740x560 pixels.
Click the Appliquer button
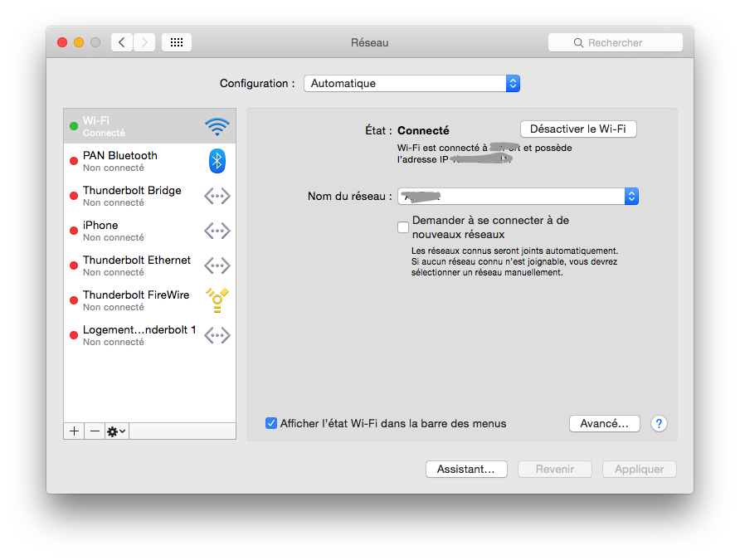pos(639,470)
